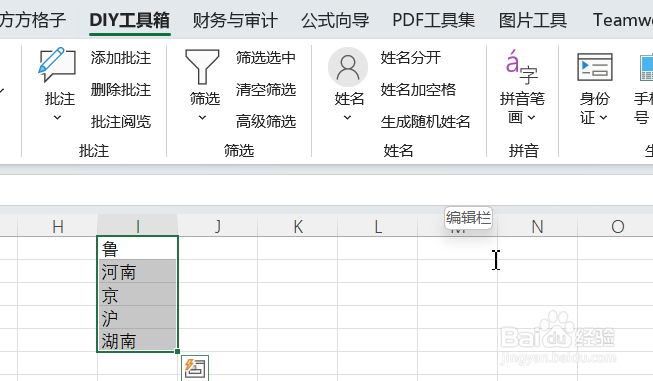Click 删除批注 button
653x381 pixels.
[121, 90]
